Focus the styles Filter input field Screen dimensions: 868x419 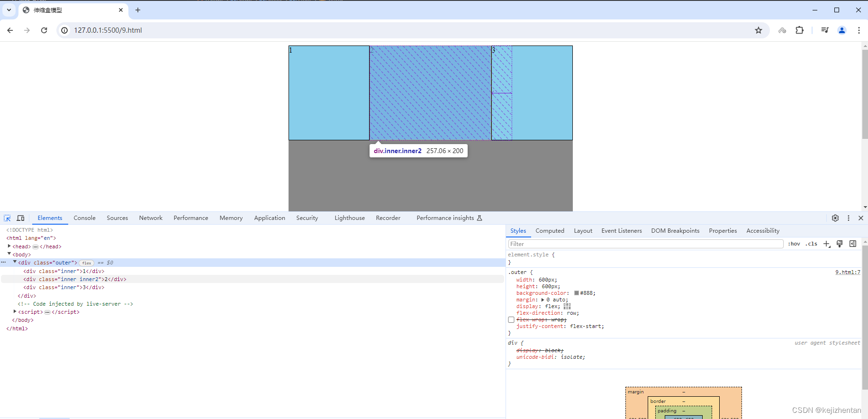click(646, 244)
